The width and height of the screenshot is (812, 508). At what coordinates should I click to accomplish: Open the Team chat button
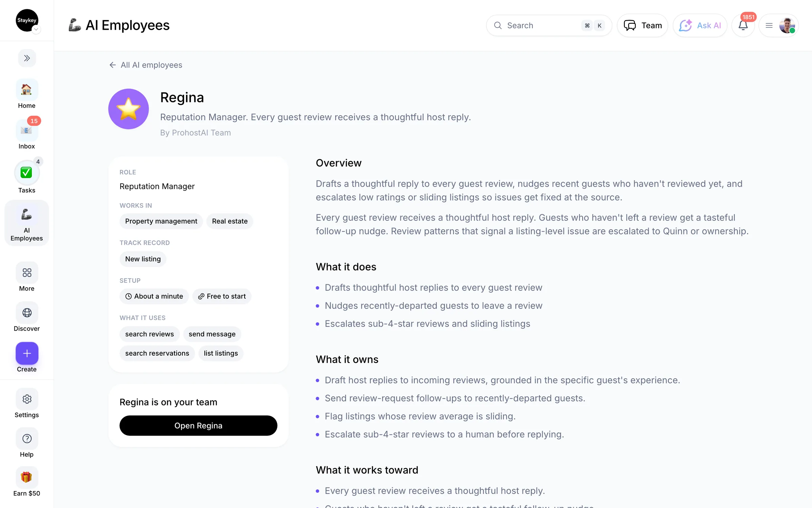pos(642,25)
